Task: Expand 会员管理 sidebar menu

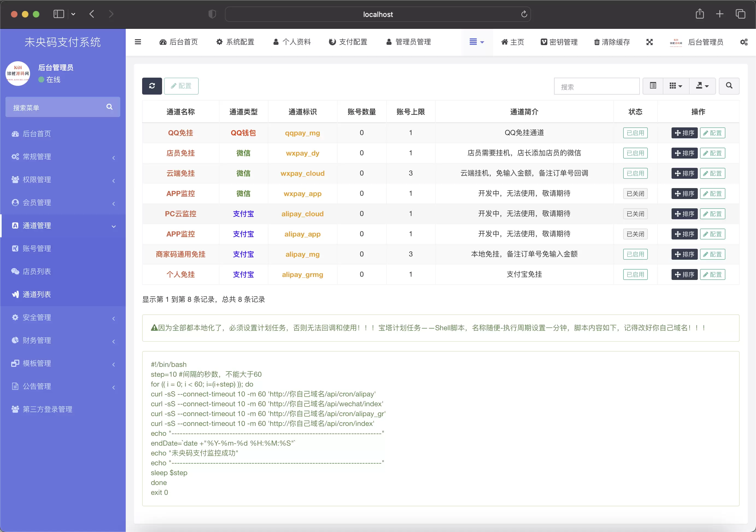Action: (63, 203)
